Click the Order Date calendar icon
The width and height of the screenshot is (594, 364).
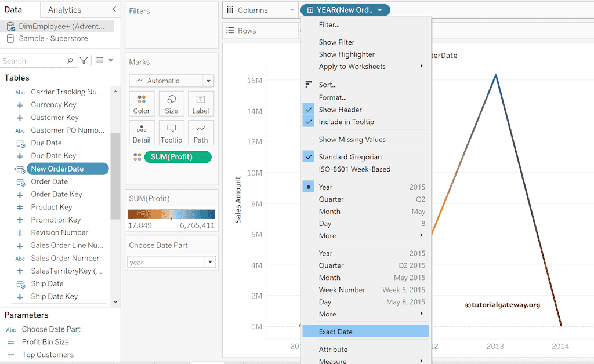[20, 182]
